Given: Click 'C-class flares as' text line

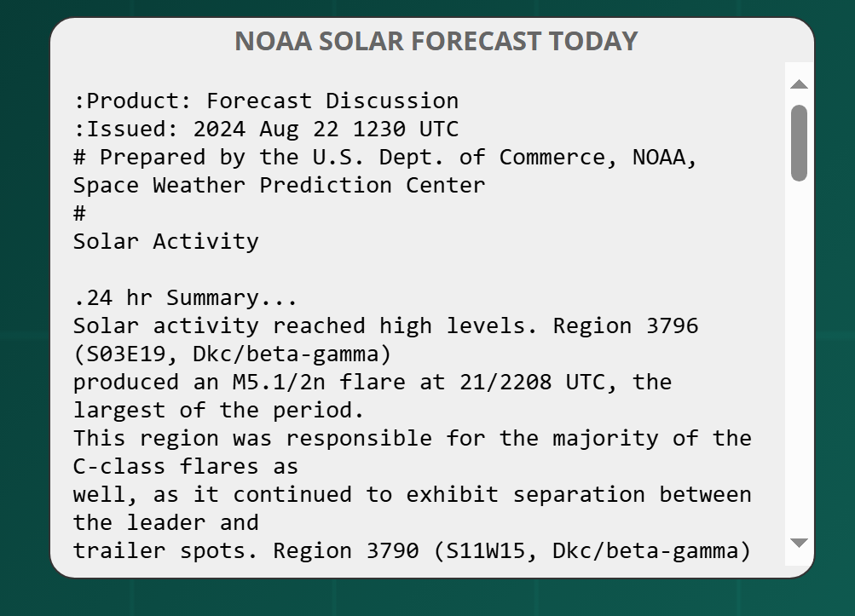Looking at the screenshot, I should click(x=186, y=467).
